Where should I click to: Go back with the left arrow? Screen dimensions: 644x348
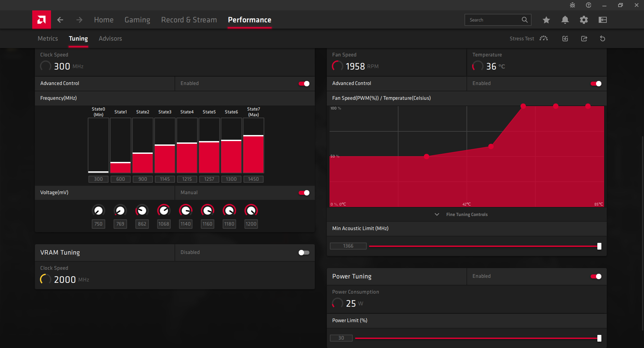click(x=60, y=20)
